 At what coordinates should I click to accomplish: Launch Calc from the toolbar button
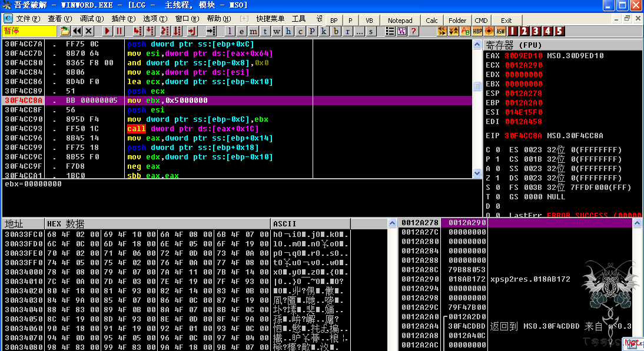tap(431, 21)
